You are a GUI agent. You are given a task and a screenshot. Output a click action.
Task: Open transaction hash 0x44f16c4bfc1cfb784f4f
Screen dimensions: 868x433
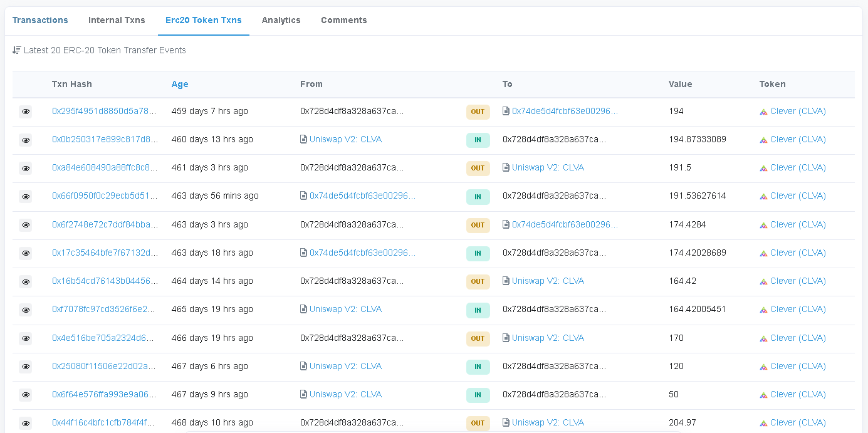103,422
